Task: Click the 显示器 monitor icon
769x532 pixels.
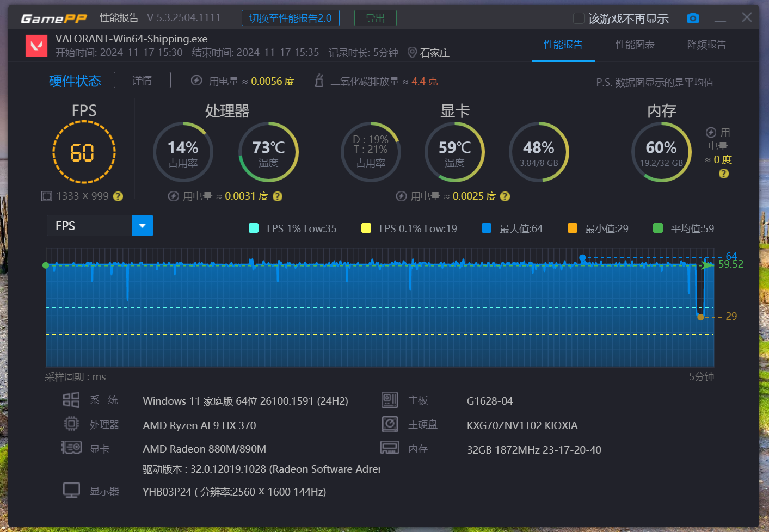Action: (x=71, y=490)
